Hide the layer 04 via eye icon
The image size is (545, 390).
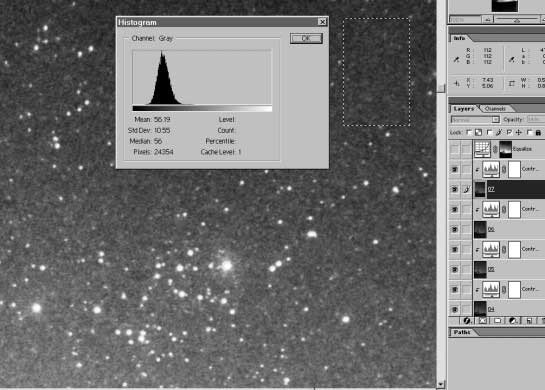click(x=455, y=309)
